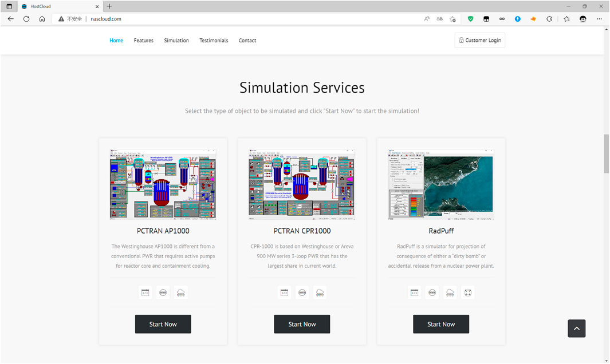Click the round globe icon under PCTRAN AP1000
610x364 pixels.
(163, 292)
